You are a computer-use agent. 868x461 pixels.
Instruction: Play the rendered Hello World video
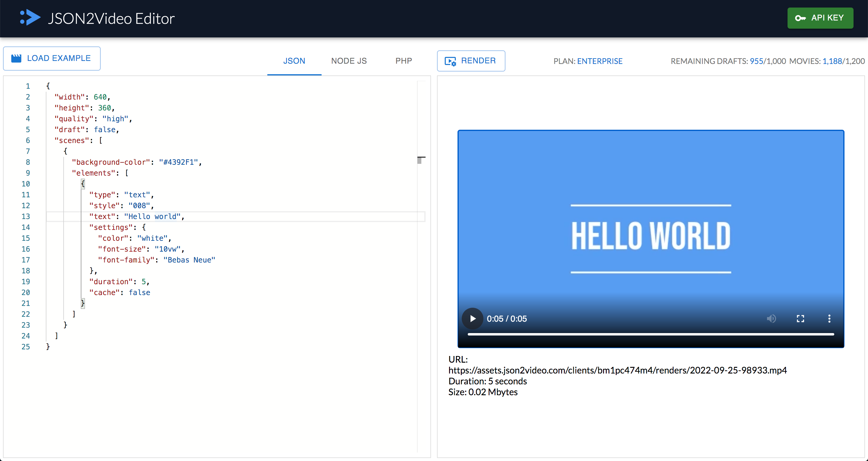pyautogui.click(x=472, y=318)
